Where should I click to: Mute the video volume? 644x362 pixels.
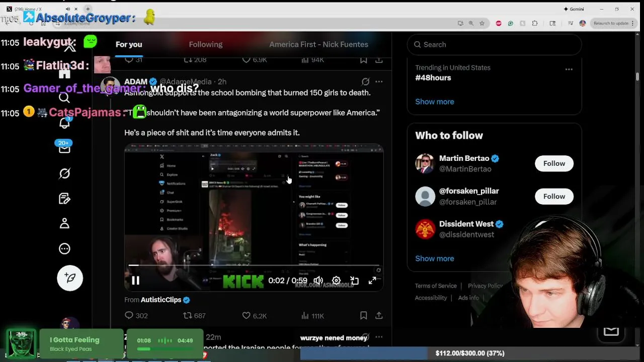[318, 281]
